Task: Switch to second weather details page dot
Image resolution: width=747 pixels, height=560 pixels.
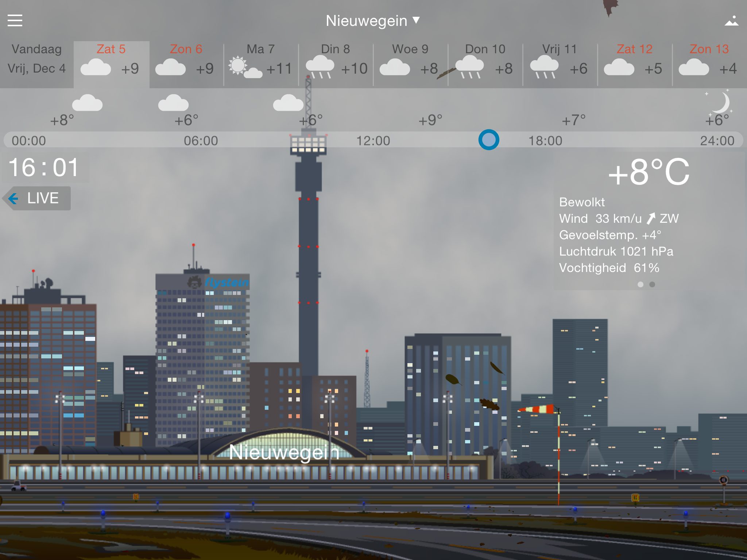Action: pyautogui.click(x=652, y=284)
